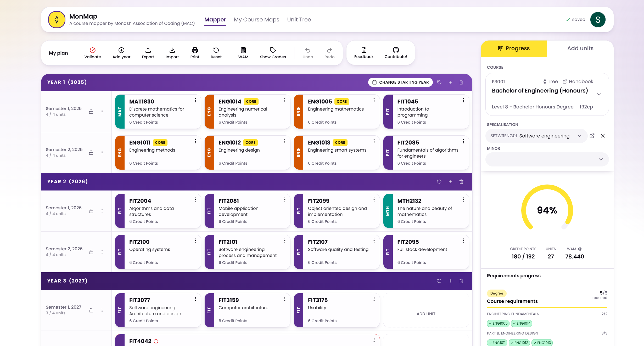Open the course Tree link
The image size is (644, 346).
550,82
